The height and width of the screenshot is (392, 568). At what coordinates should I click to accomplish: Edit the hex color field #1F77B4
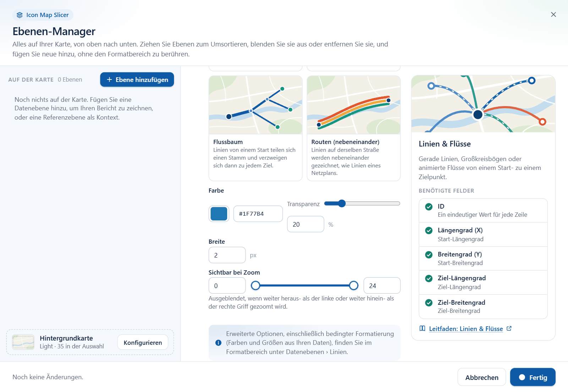(258, 214)
